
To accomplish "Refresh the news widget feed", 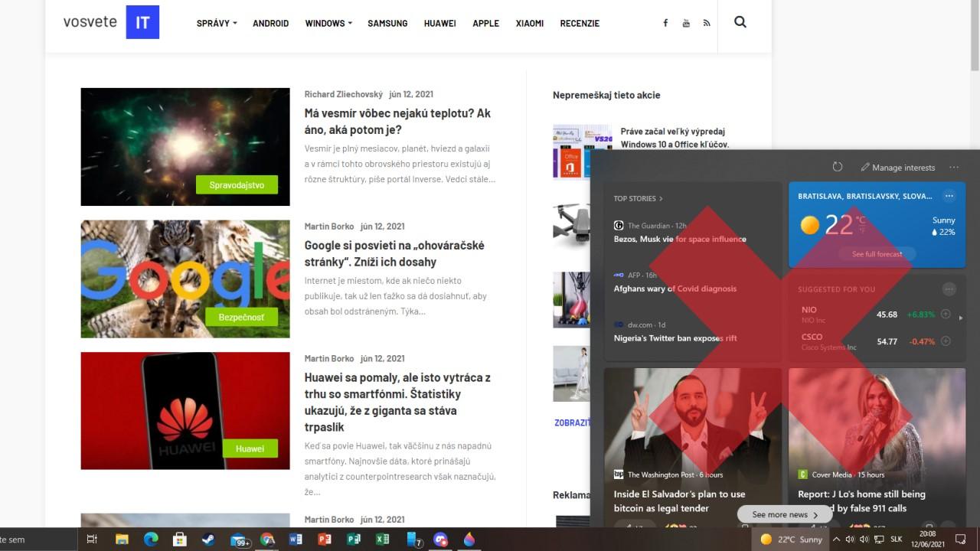I will 838,167.
